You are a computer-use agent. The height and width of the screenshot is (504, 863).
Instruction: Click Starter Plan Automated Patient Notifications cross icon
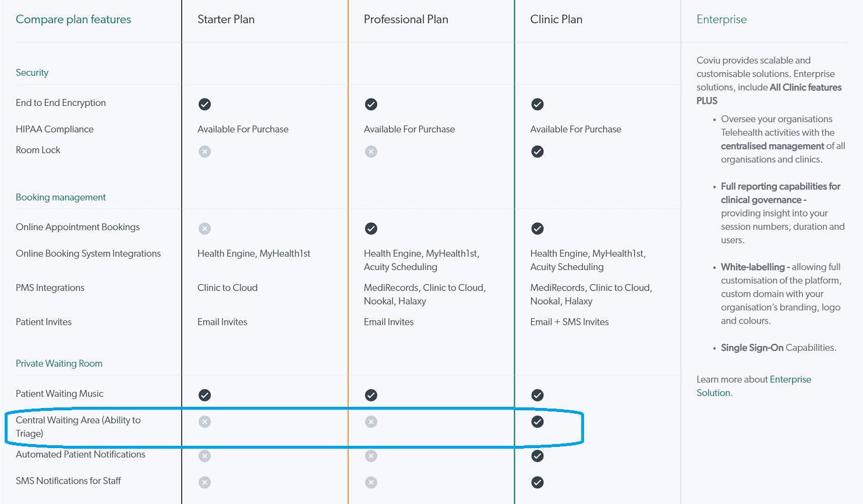pos(204,456)
